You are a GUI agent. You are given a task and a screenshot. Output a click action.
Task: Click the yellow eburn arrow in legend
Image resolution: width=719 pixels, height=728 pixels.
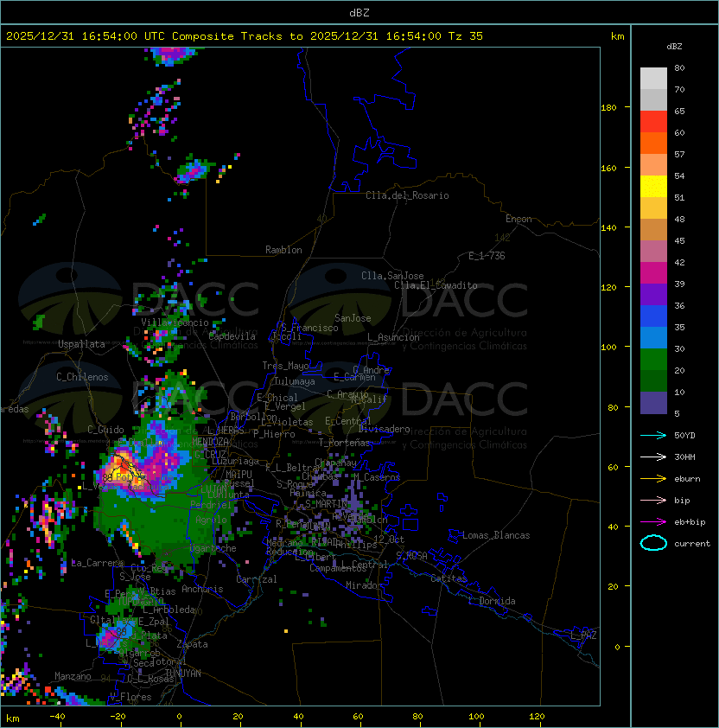pos(653,479)
